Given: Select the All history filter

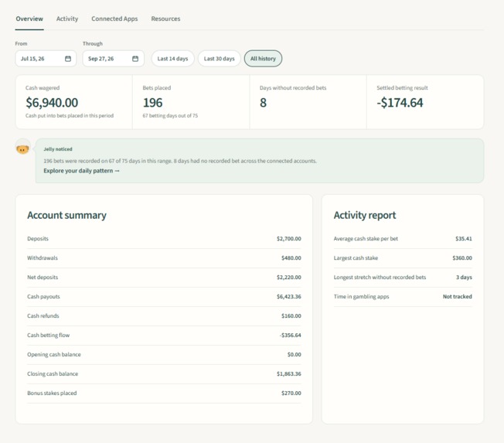Looking at the screenshot, I should click(x=263, y=59).
